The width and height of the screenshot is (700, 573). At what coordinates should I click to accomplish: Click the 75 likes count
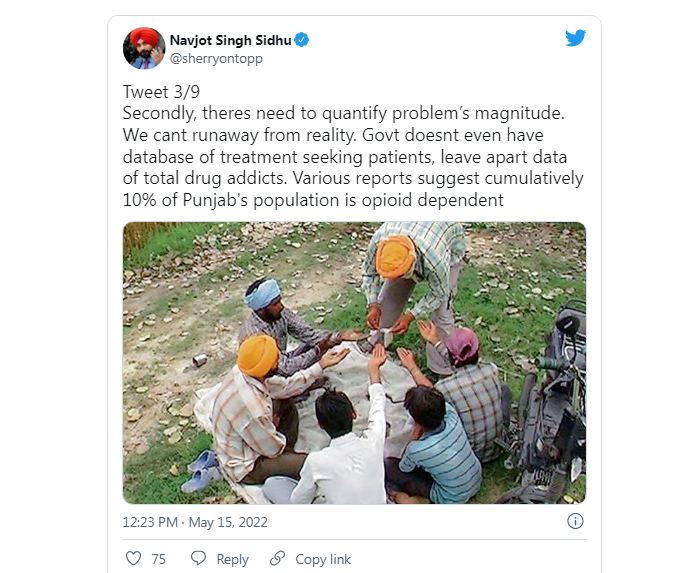158,559
